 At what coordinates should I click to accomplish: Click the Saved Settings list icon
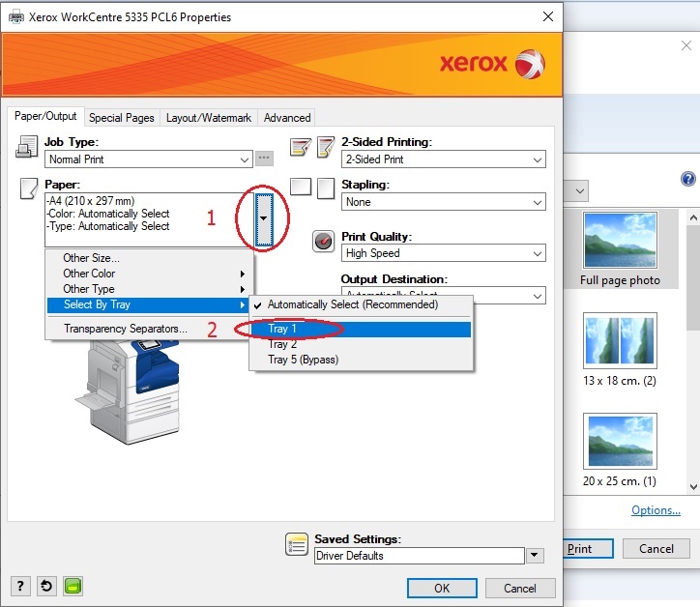click(x=297, y=544)
